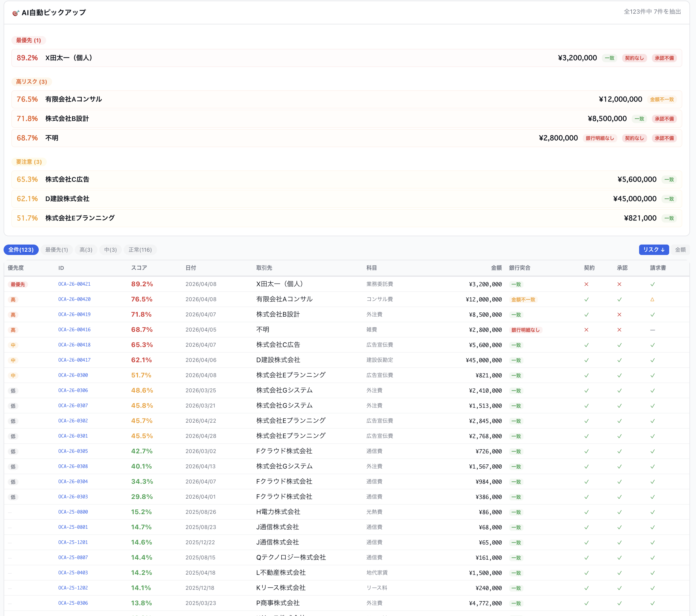Click the 日付 column header
The image size is (696, 616).
[x=191, y=268]
